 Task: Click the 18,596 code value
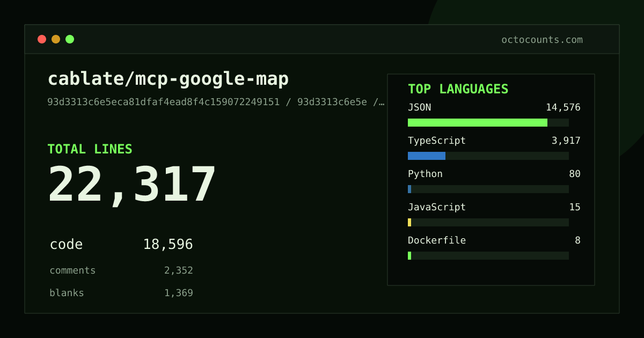[x=168, y=245]
